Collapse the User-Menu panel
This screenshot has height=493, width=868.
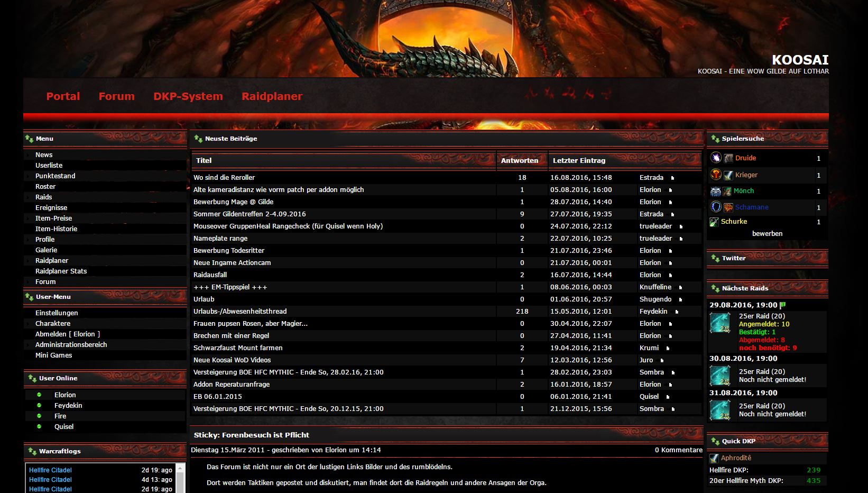(29, 297)
